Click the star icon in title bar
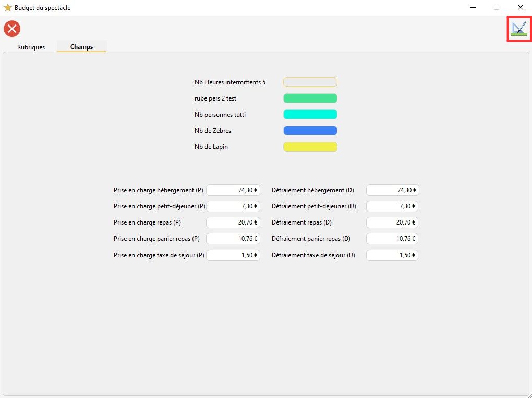Viewport: 532px width, 398px height. click(8, 8)
